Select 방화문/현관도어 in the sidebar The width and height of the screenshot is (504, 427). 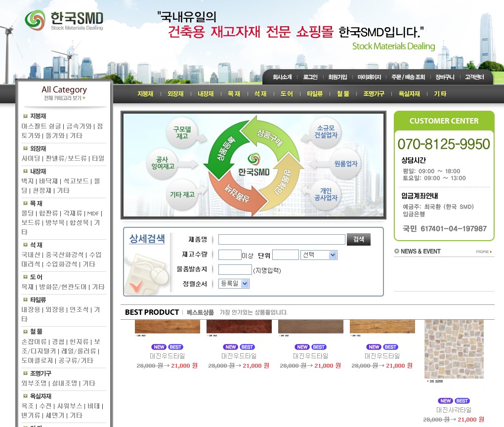coord(63,287)
